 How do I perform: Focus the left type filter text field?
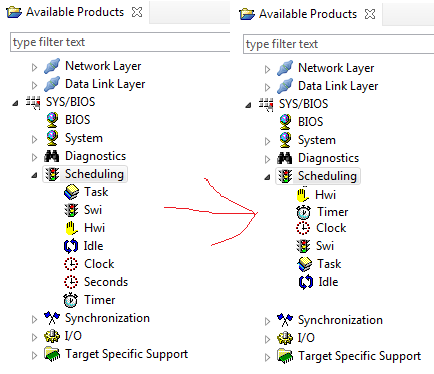(120, 42)
